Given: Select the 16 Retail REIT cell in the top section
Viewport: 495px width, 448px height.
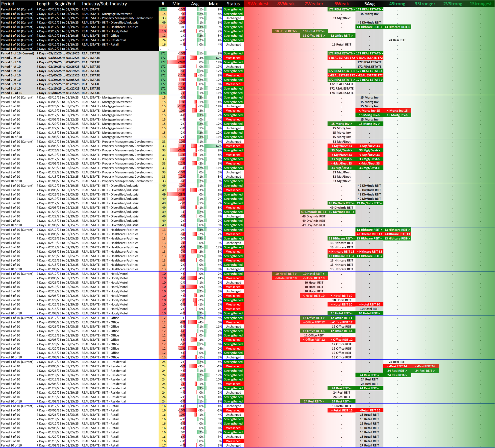Looking at the screenshot, I should [x=342, y=45].
